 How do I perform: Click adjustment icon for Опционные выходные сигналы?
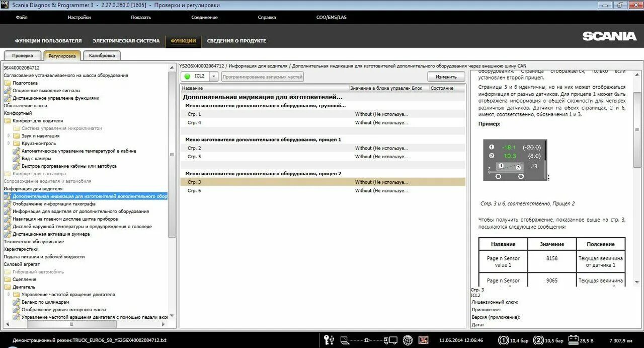pyautogui.click(x=8, y=91)
